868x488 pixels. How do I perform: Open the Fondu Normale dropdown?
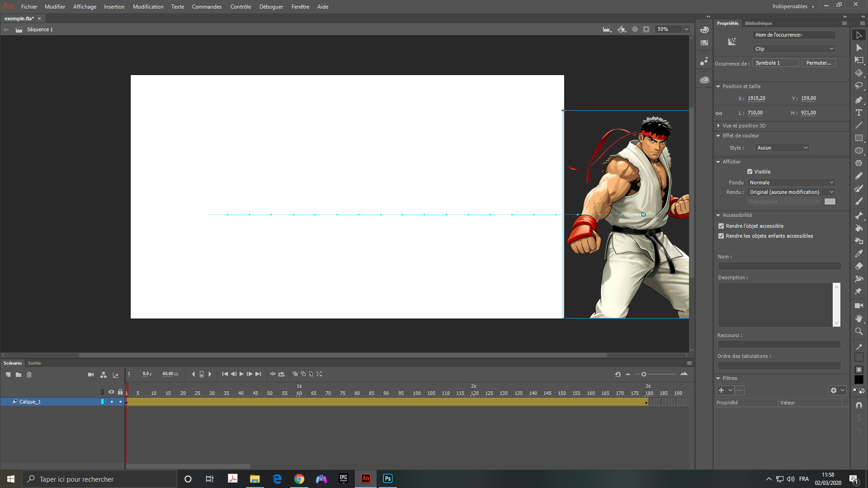pyautogui.click(x=791, y=183)
